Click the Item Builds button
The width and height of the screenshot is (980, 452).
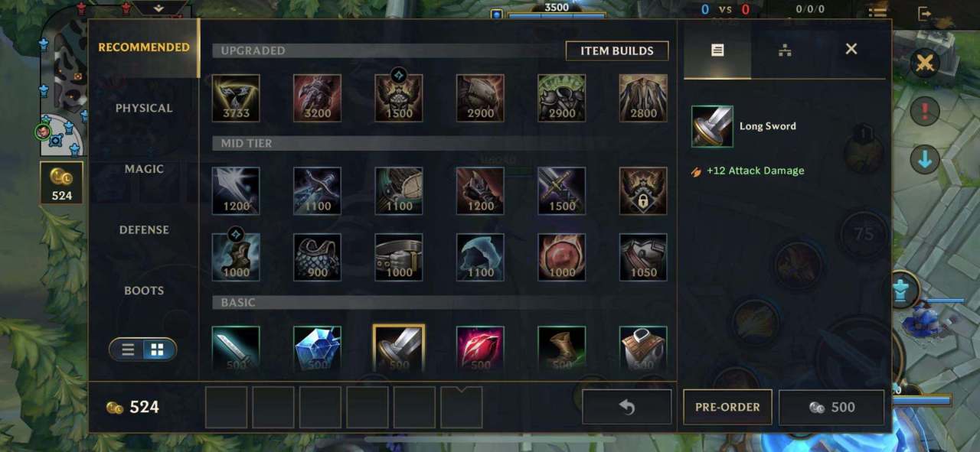[617, 50]
